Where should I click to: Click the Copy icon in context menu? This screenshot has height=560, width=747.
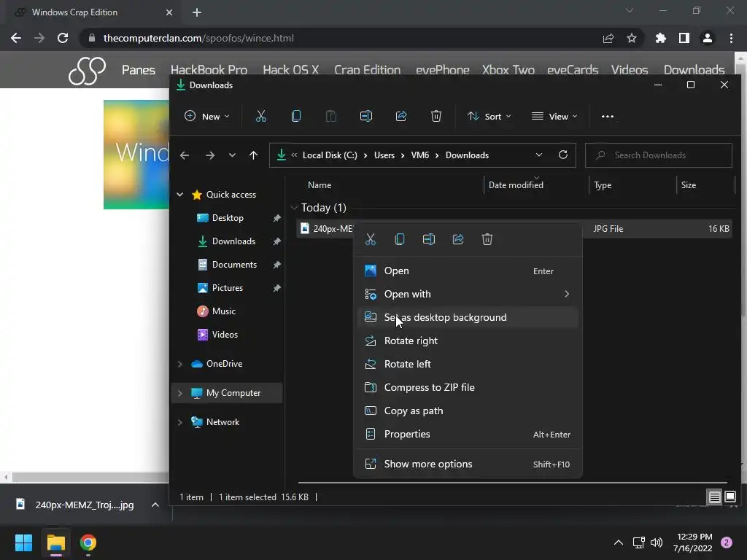pyautogui.click(x=400, y=239)
